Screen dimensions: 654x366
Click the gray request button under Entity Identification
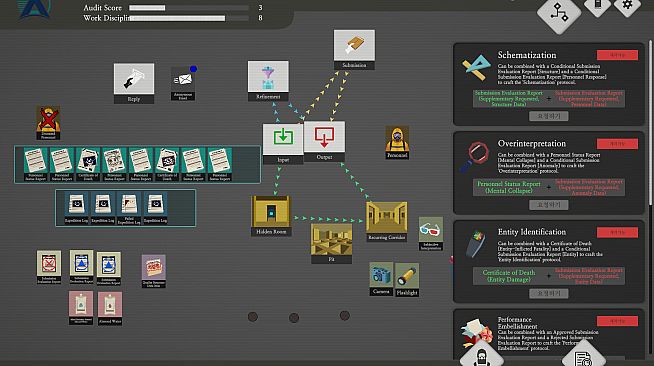coord(548,293)
